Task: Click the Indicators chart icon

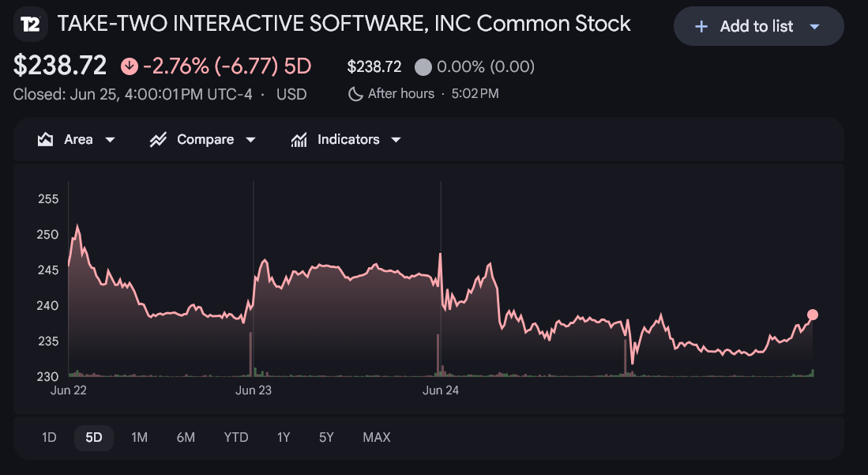Action: click(299, 140)
